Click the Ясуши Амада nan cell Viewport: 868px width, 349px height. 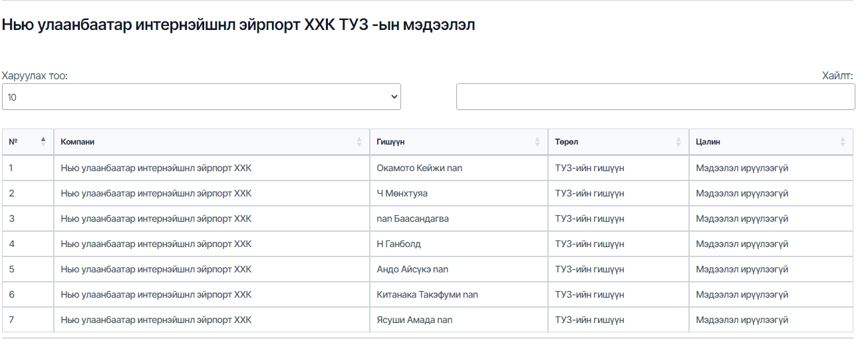(x=414, y=320)
